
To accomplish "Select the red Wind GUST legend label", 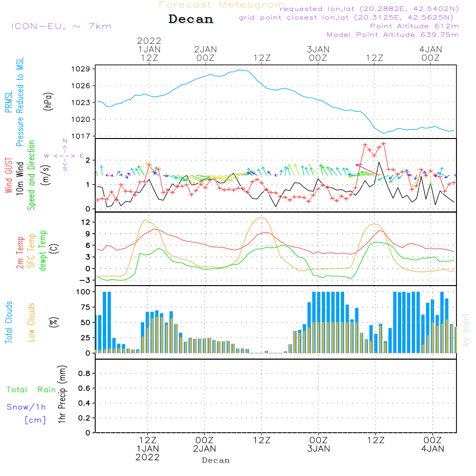I will coord(9,175).
